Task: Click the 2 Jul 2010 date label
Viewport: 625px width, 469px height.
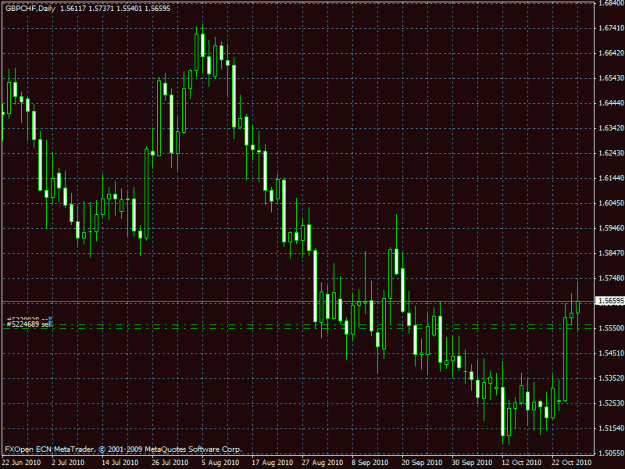Action: click(x=68, y=463)
